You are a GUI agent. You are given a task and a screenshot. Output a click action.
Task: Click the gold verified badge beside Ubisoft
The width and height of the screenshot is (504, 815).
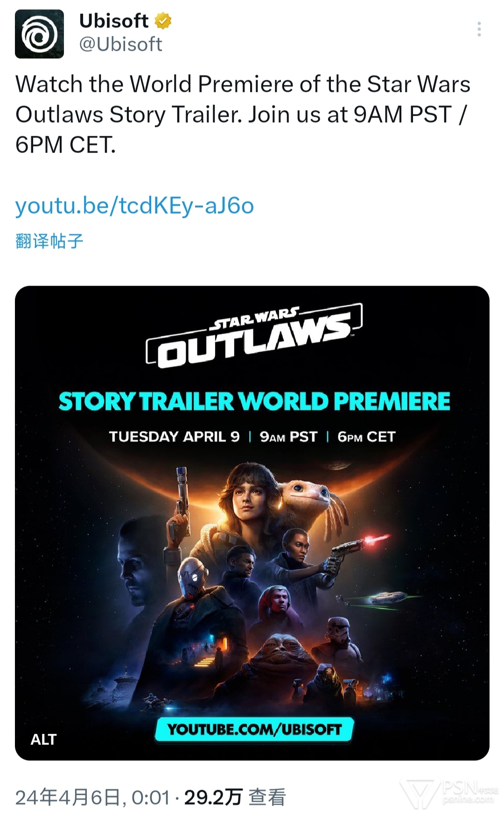(x=163, y=21)
